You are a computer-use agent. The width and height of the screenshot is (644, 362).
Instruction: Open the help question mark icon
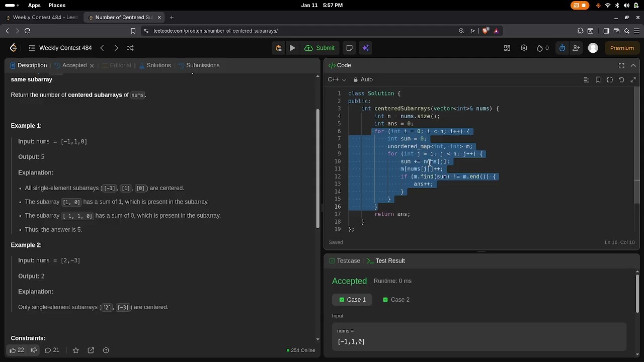coord(106,350)
